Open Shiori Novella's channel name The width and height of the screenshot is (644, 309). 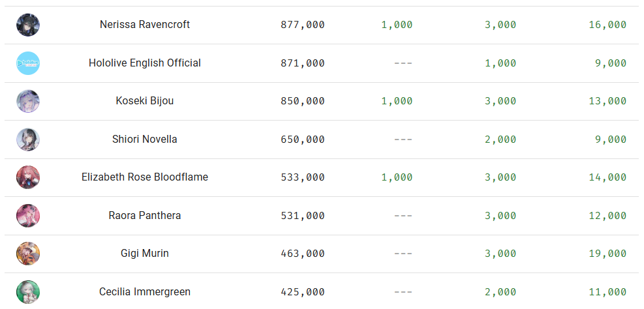145,140
